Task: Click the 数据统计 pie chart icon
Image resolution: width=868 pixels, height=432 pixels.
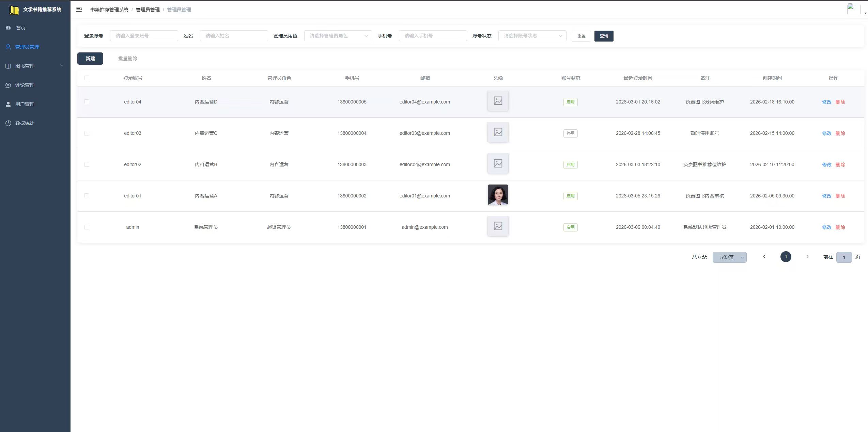Action: [8, 123]
